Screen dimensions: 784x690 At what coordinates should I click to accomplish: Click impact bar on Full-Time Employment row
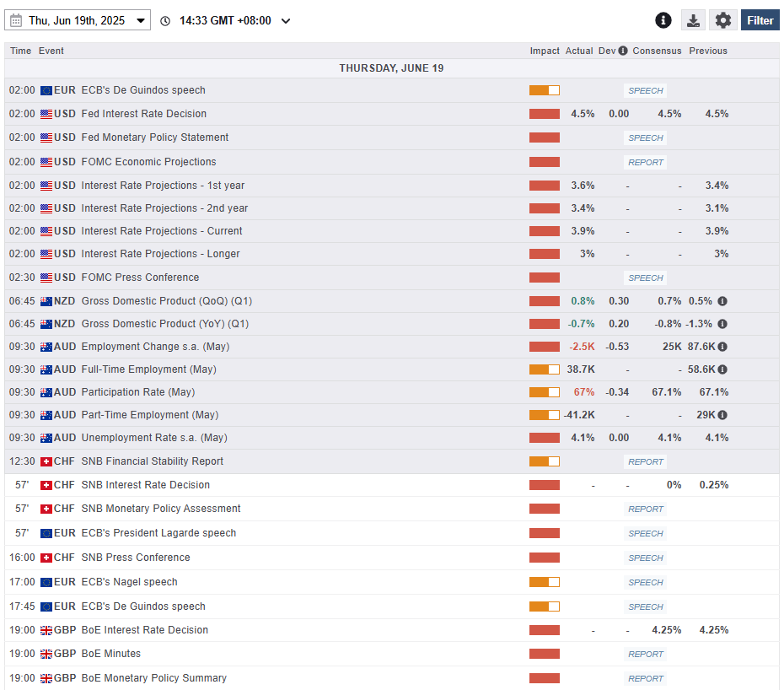click(x=545, y=369)
